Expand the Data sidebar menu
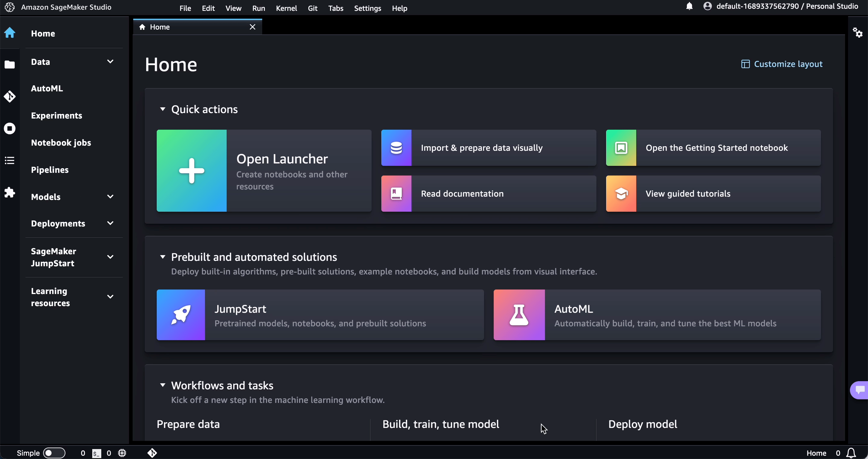This screenshot has height=459, width=868. [110, 62]
